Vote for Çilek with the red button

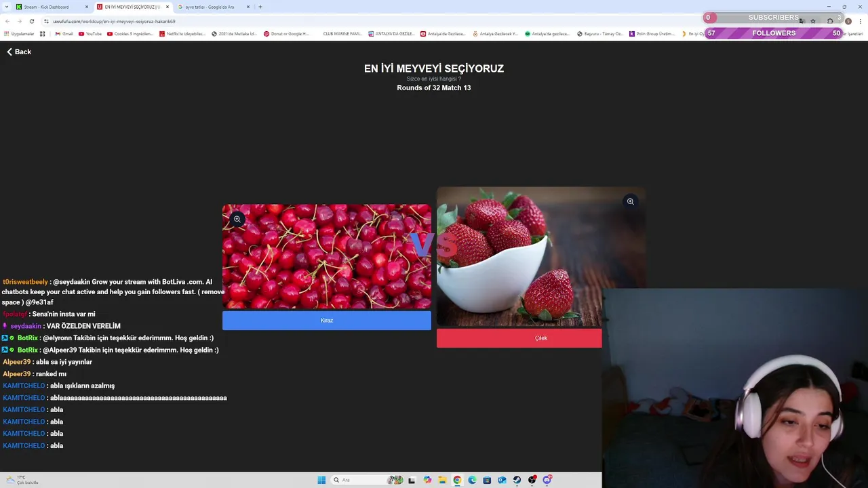[x=519, y=338]
